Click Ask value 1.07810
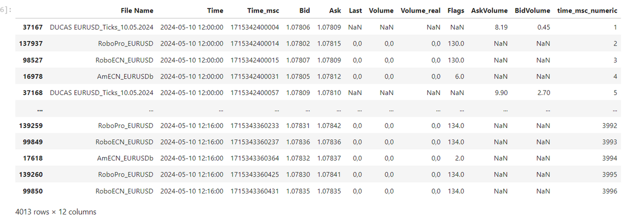644x220 pixels. [x=329, y=92]
